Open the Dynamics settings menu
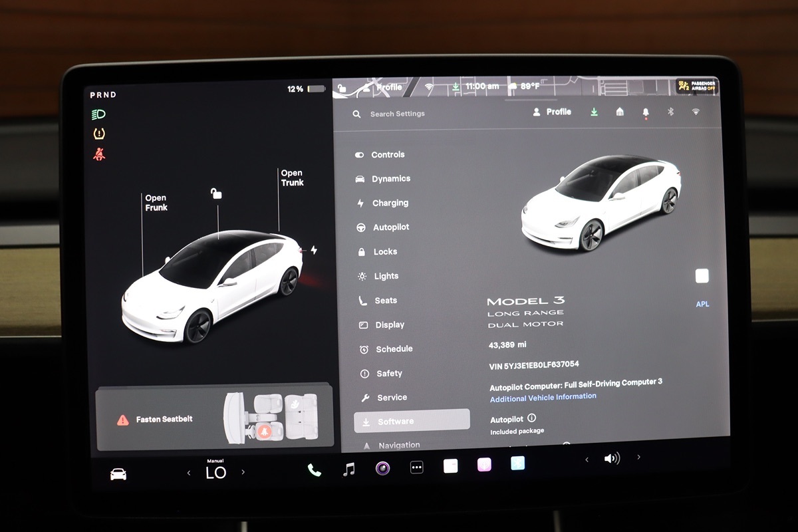 (383, 179)
